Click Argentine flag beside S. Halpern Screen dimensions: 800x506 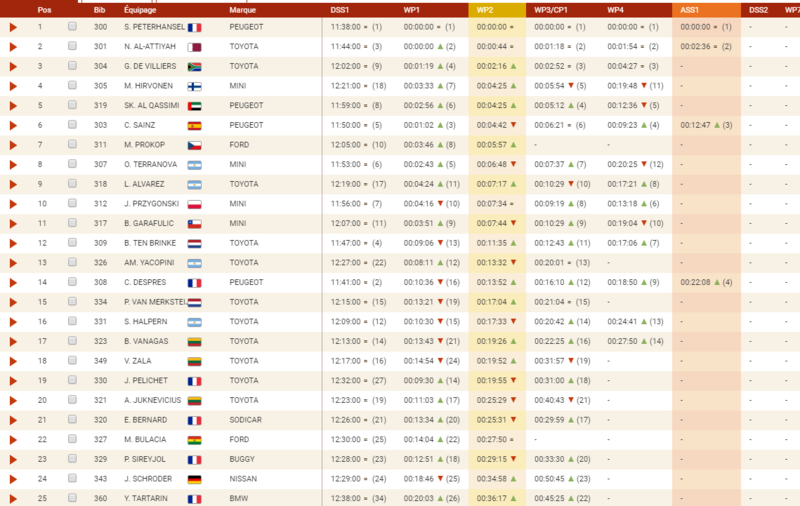click(194, 322)
